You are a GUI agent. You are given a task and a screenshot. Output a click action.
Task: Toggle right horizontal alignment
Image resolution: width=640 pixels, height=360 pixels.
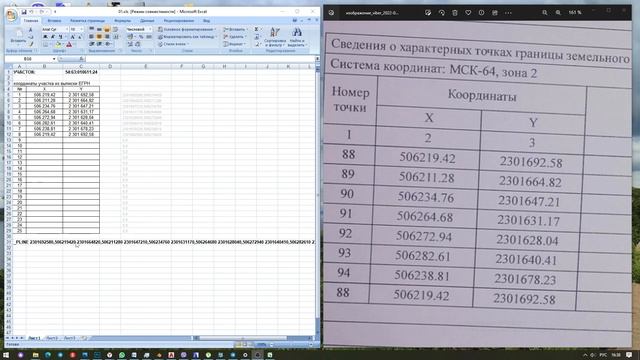[x=107, y=36]
